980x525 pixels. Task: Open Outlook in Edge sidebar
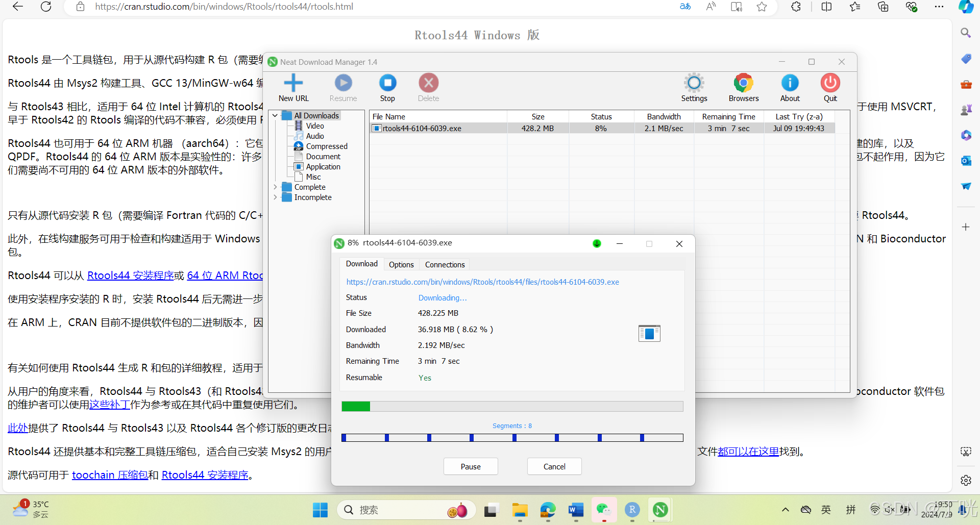pos(966,161)
